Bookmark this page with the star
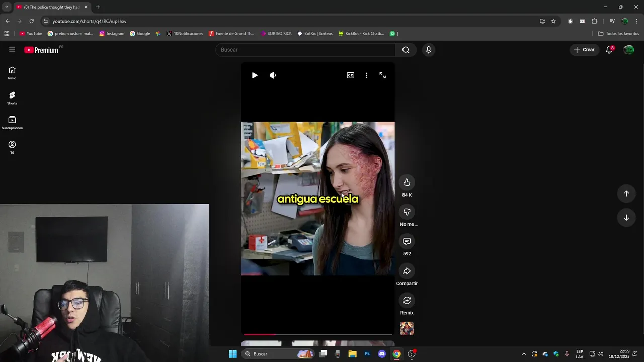Viewport: 644px width, 362px height. pyautogui.click(x=553, y=21)
